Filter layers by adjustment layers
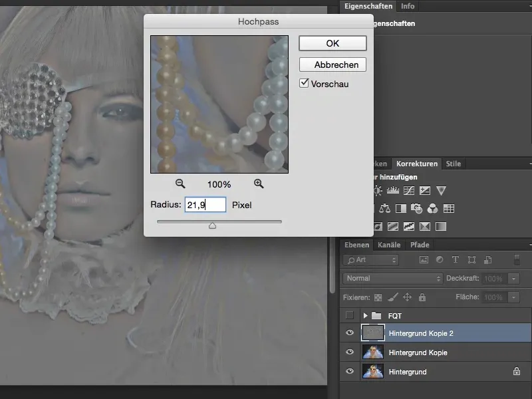Viewport: 532px width, 399px height. (x=440, y=260)
